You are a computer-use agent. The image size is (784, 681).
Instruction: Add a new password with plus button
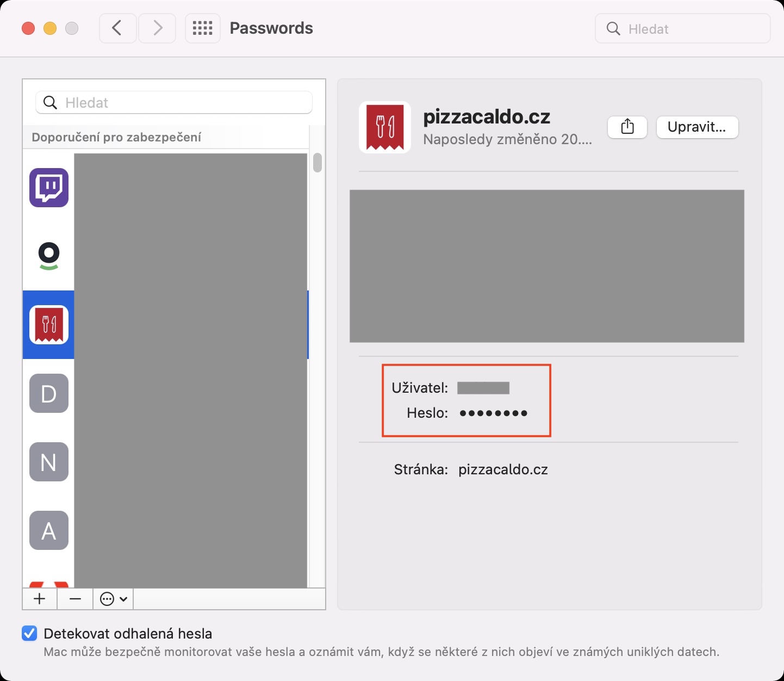pos(40,599)
